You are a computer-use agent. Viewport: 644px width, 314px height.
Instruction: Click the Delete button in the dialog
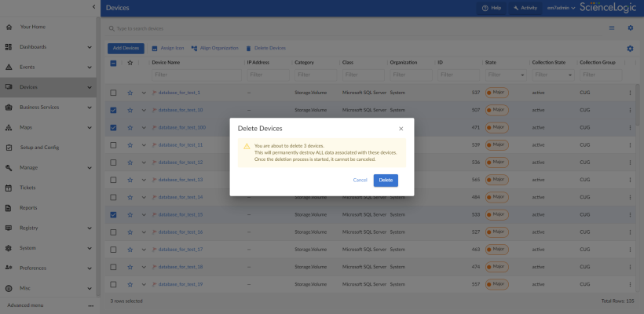(x=386, y=181)
